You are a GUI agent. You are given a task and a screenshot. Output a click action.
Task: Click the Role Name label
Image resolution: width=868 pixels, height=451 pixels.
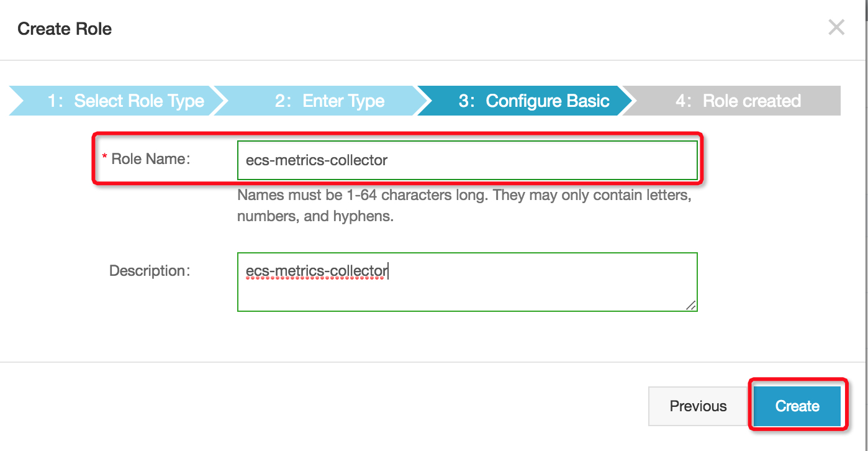[x=150, y=159]
